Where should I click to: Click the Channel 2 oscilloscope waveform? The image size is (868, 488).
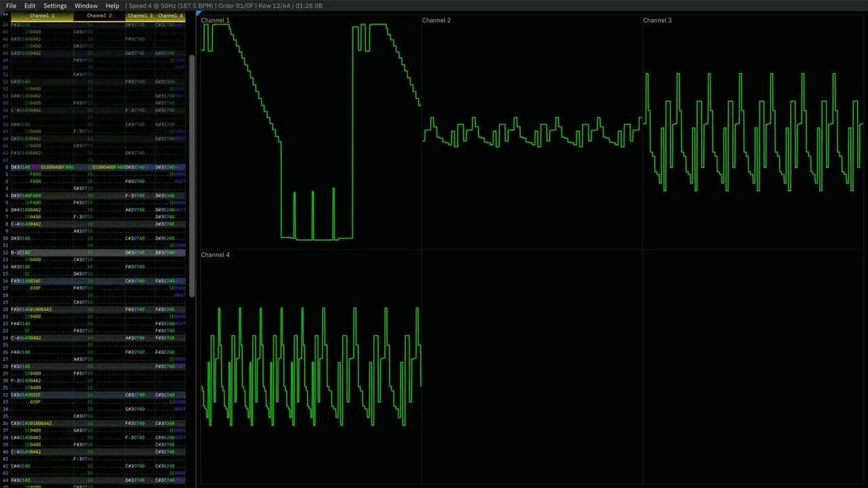coord(532,132)
